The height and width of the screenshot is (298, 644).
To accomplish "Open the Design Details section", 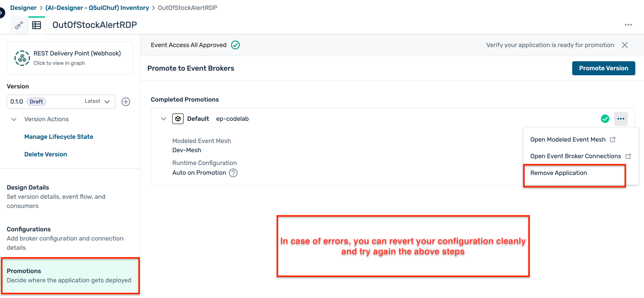I will [x=28, y=188].
